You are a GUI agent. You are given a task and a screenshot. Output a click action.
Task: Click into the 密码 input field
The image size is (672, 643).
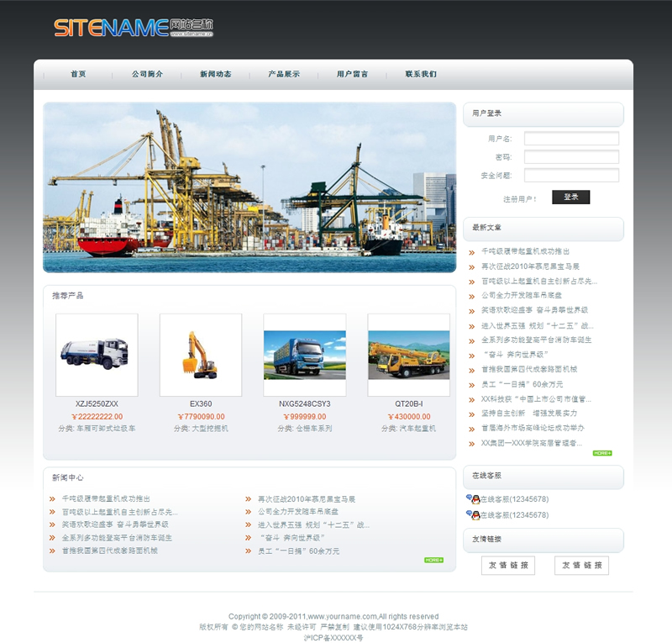click(x=571, y=157)
